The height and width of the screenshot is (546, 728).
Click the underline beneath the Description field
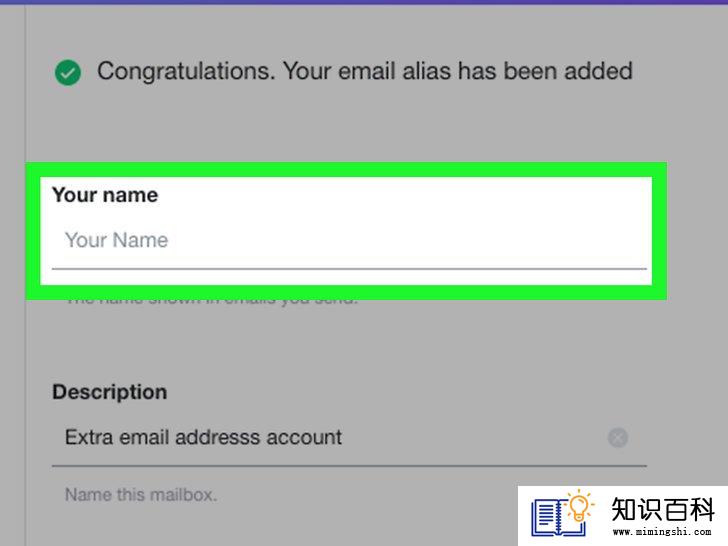(x=349, y=465)
